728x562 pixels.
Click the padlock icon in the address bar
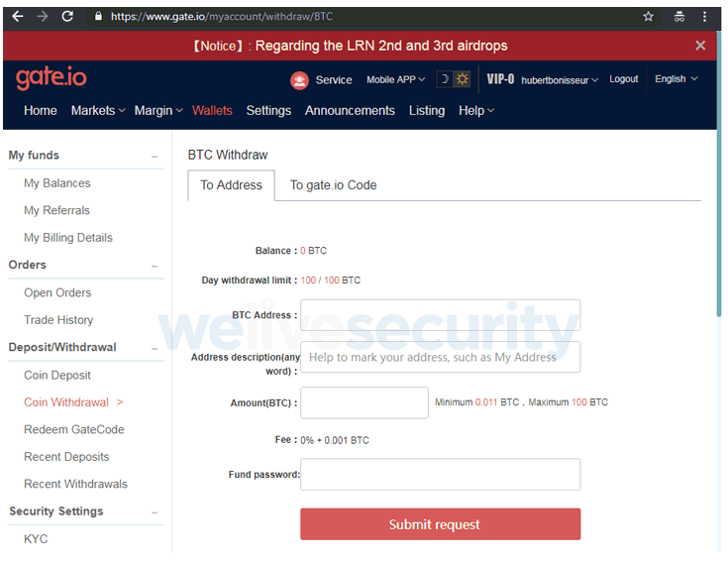[98, 16]
